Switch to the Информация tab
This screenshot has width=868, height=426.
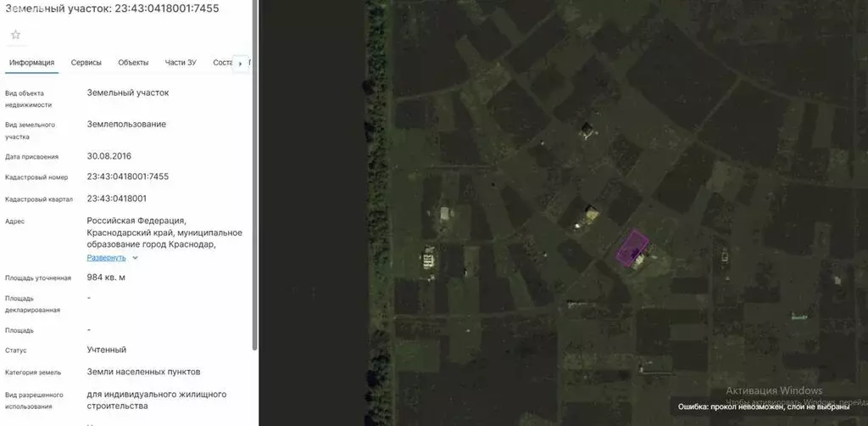pyautogui.click(x=31, y=63)
